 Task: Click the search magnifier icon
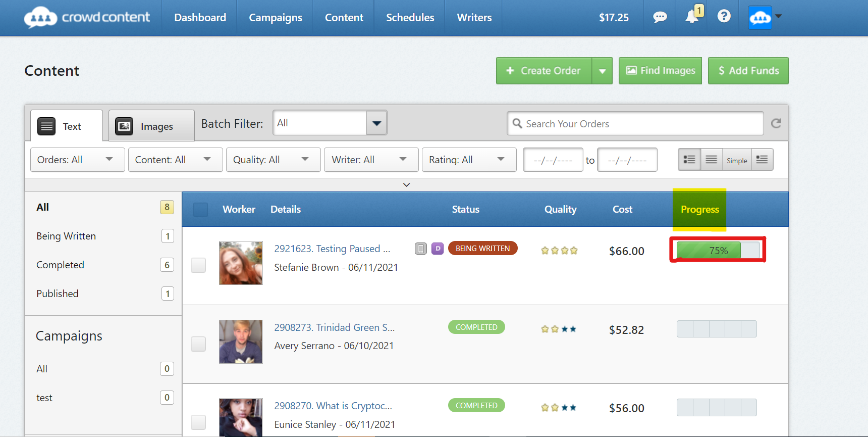pos(517,123)
